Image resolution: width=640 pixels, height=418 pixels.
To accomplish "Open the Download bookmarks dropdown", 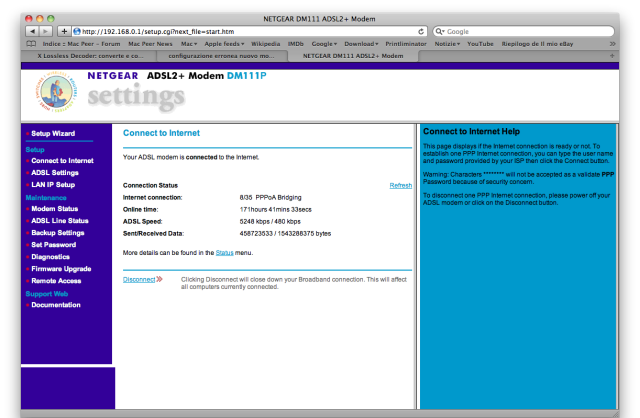I will pos(361,44).
